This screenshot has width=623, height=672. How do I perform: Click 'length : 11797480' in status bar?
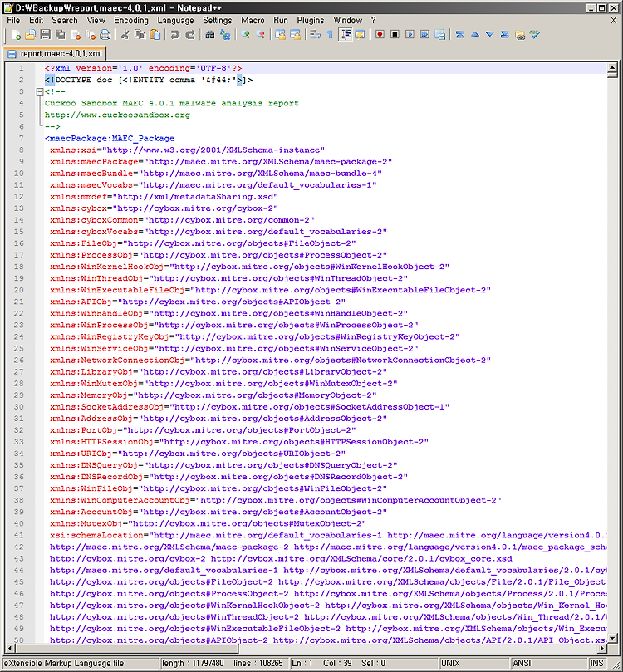(x=193, y=663)
